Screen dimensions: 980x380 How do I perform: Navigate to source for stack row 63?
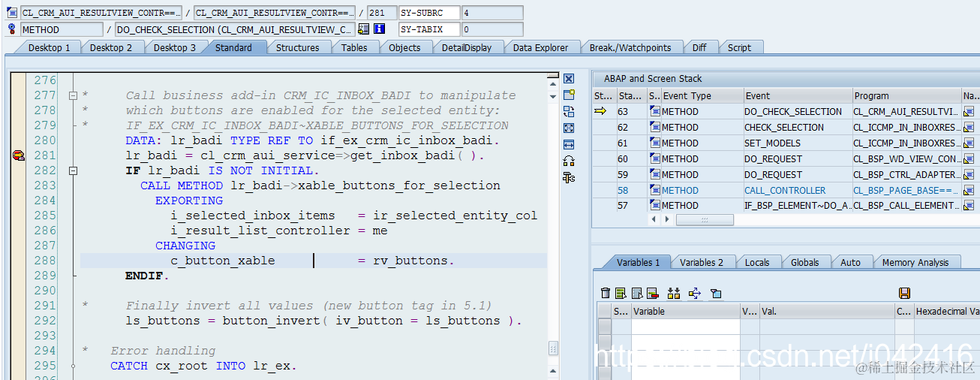tap(969, 112)
